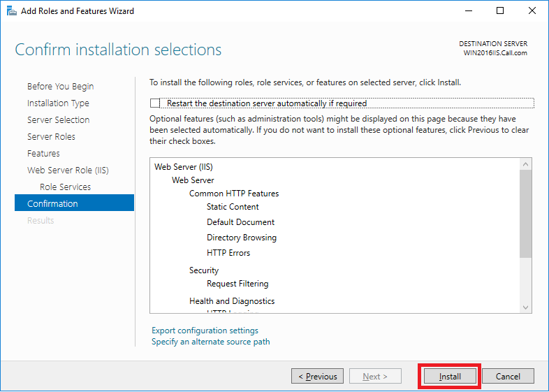Close the Add Roles and Features Wizard

[532, 11]
